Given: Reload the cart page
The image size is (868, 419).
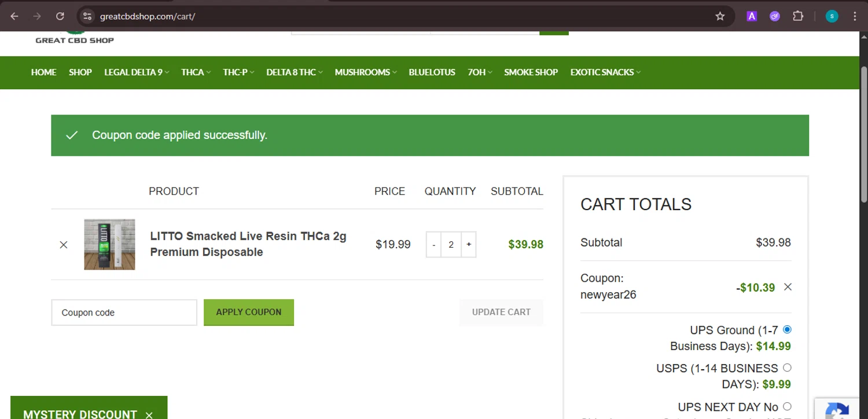Looking at the screenshot, I should [x=60, y=16].
